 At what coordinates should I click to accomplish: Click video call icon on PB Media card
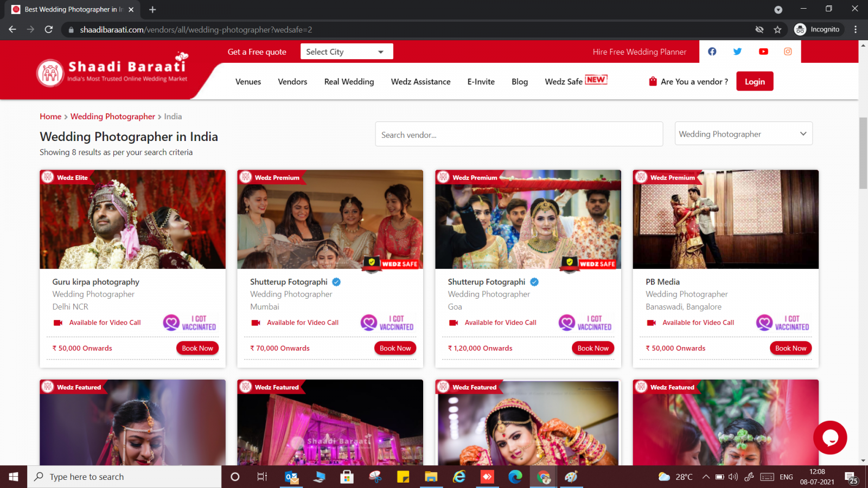(x=651, y=323)
